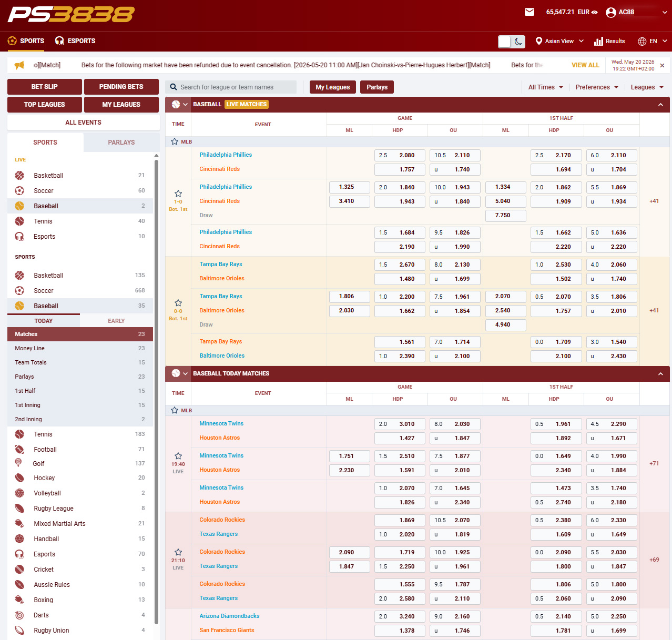Screen dimensions: 672x640
Task: Select Basketball with 135 events
Action: [x=80, y=276]
